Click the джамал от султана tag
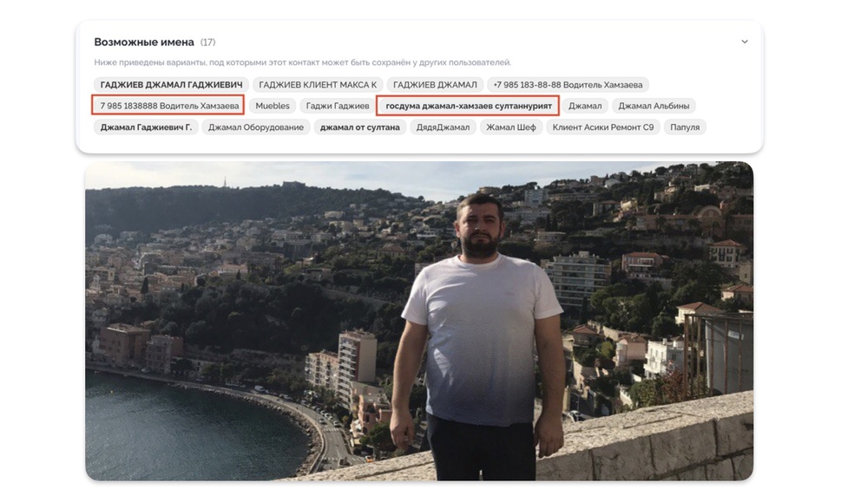 (360, 127)
